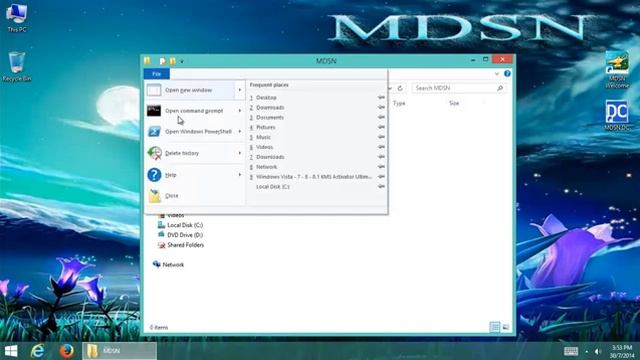Screen dimensions: 640x360
Task: Choose Help in the File menu
Action: (190, 175)
